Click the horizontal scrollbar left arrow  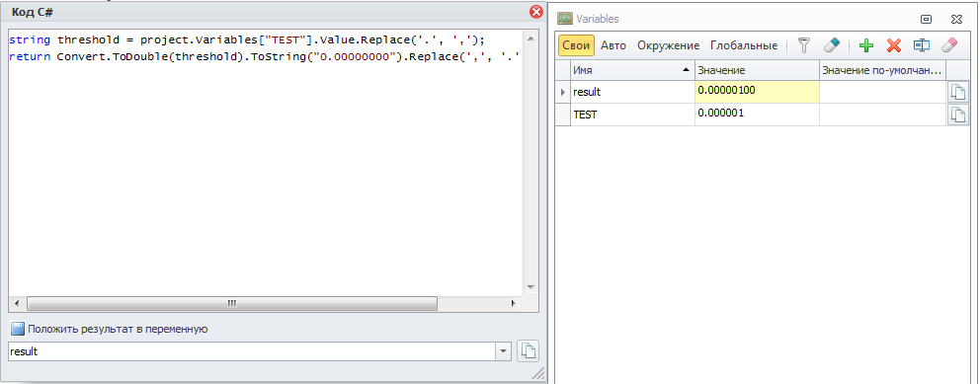pos(16,303)
